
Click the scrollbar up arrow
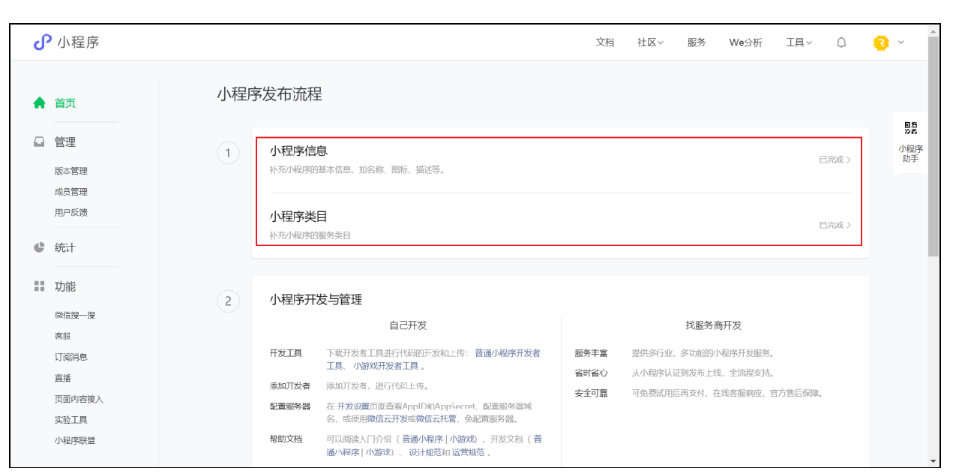tap(933, 31)
